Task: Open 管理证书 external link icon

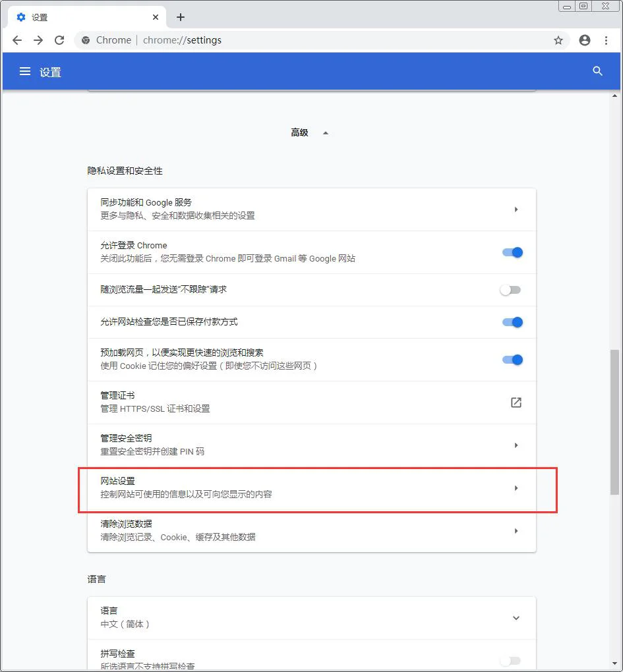Action: coord(516,403)
